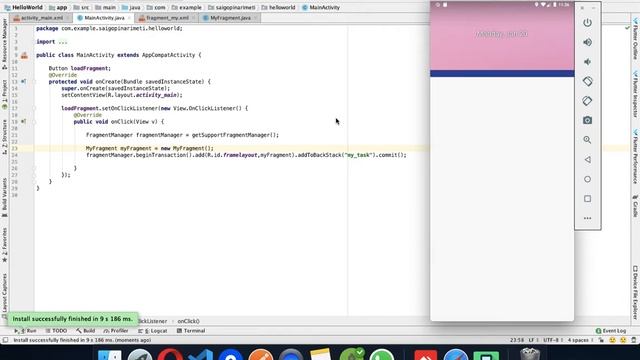640x360 pixels.
Task: Click read-only lock icon in status bar
Action: click(x=601, y=340)
